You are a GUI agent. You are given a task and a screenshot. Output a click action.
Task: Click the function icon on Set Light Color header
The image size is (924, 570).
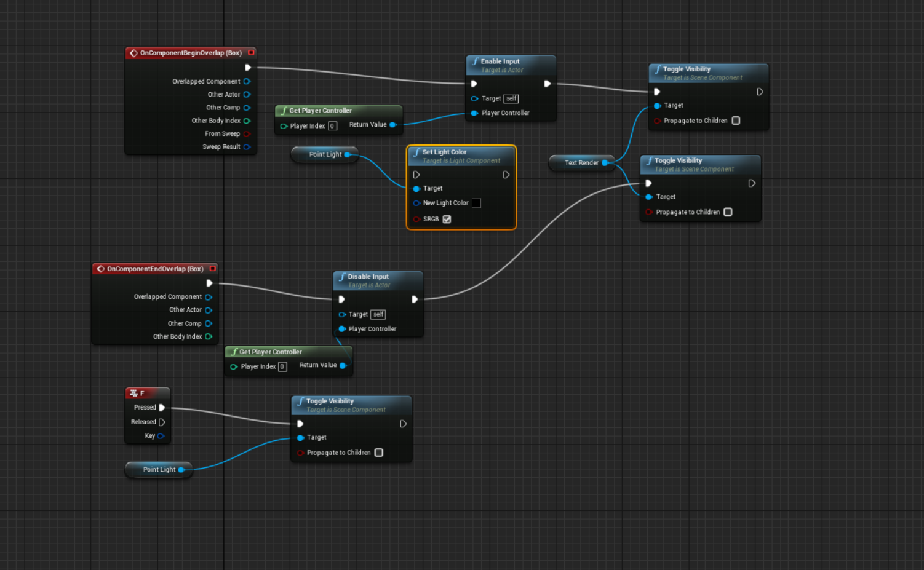click(x=416, y=152)
